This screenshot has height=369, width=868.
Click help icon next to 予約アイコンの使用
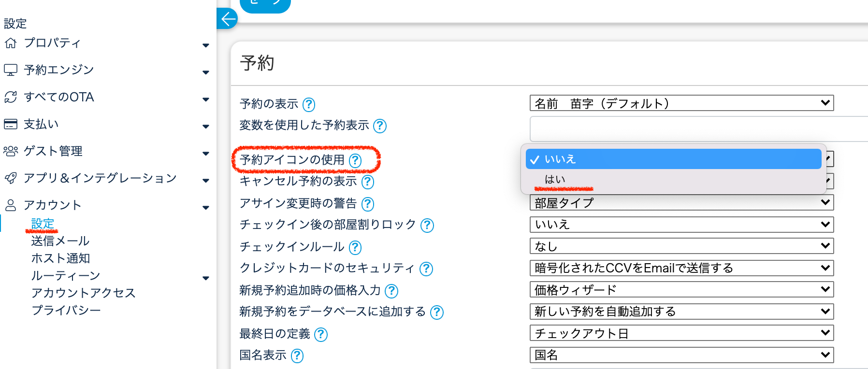click(x=355, y=160)
